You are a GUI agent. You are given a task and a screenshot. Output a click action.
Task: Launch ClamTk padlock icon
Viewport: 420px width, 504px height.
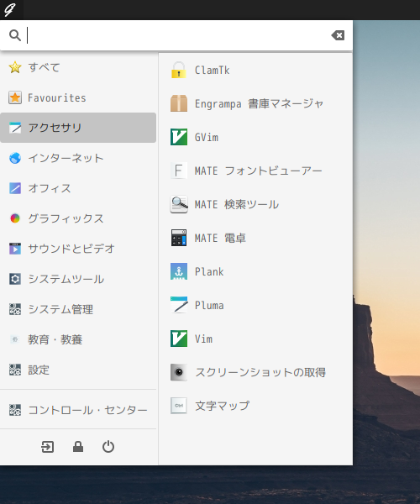coord(179,70)
